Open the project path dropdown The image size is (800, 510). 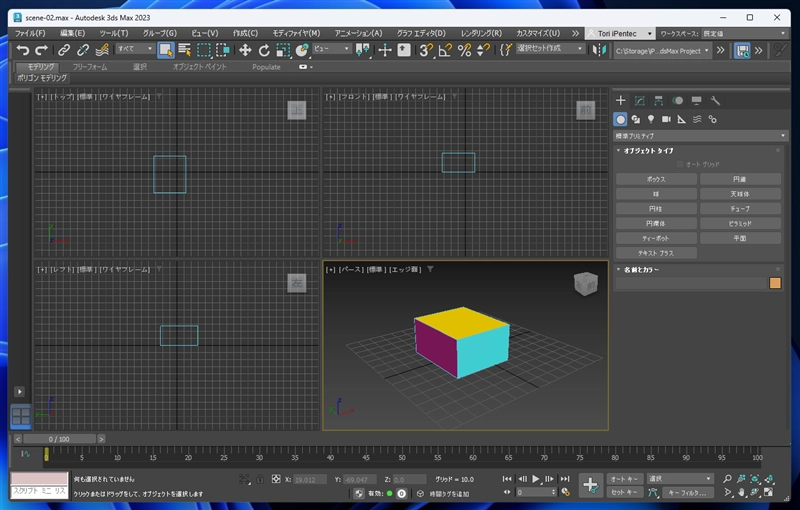click(662, 50)
